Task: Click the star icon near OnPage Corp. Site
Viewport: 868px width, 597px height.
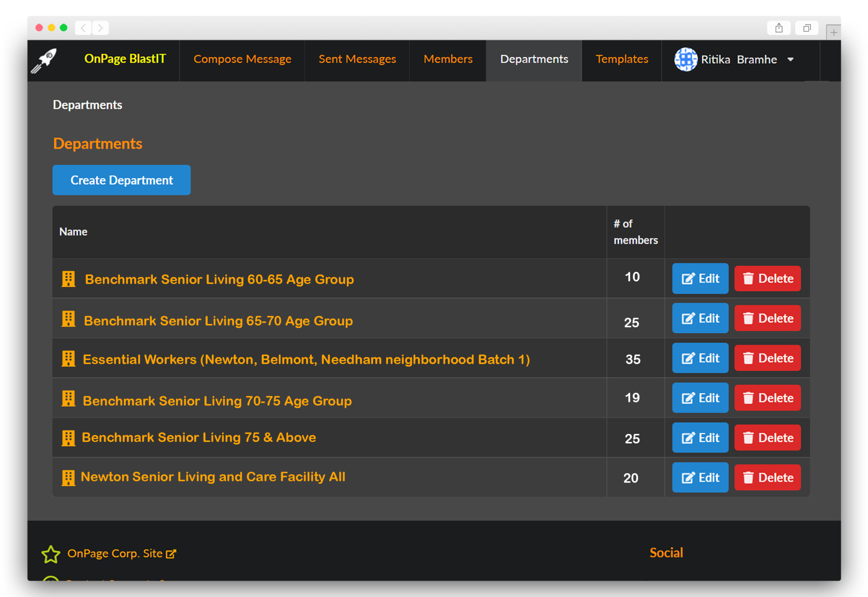Action: point(51,554)
